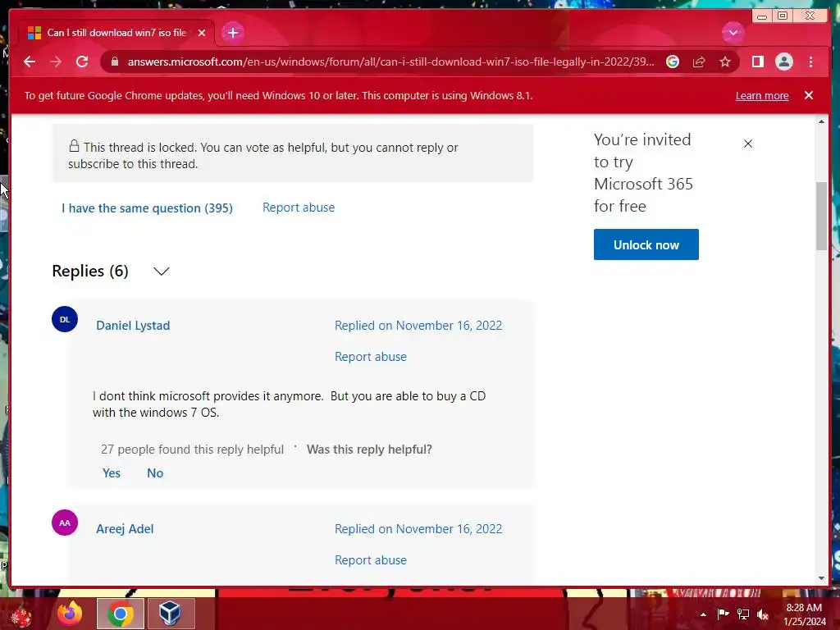Viewport: 840px width, 630px height.
Task: Open a new tab with the plus button
Action: 232,33
